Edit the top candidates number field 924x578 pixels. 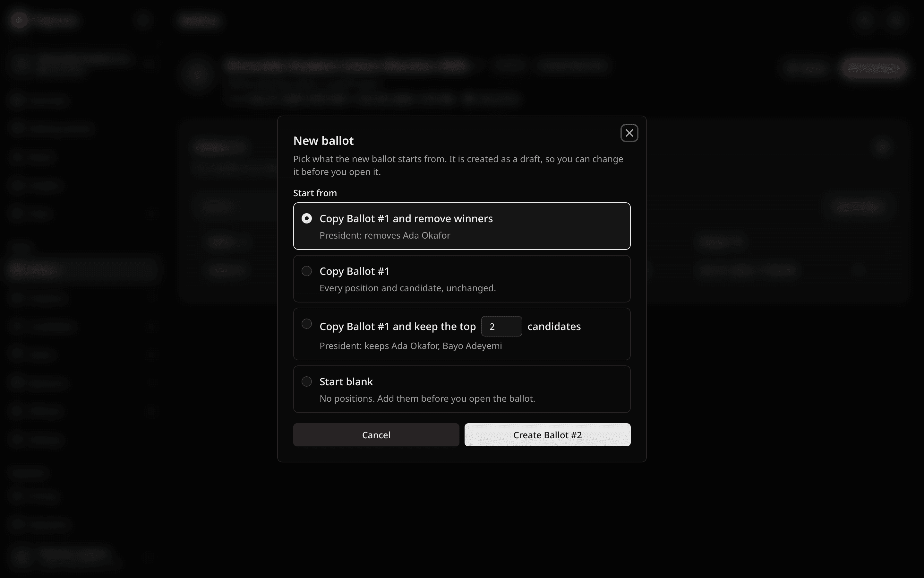tap(501, 326)
